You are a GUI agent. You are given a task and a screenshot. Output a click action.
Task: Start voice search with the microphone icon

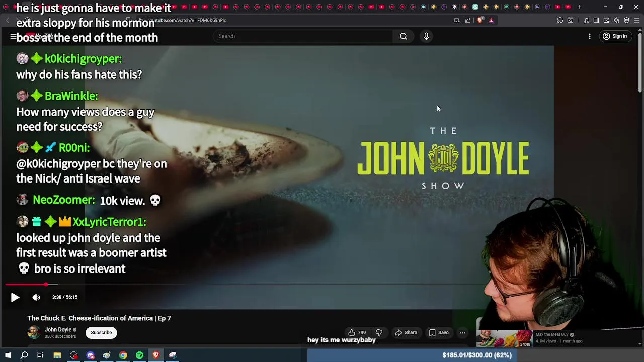(426, 36)
